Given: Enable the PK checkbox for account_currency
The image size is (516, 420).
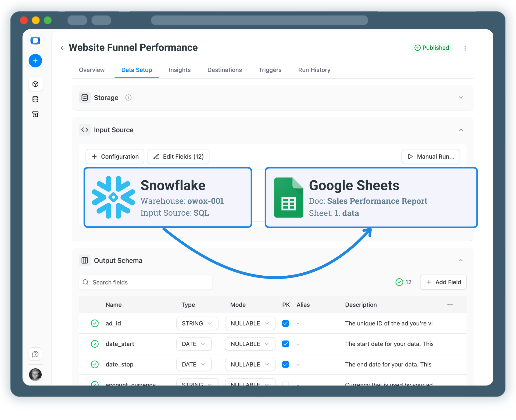Looking at the screenshot, I should (286, 384).
